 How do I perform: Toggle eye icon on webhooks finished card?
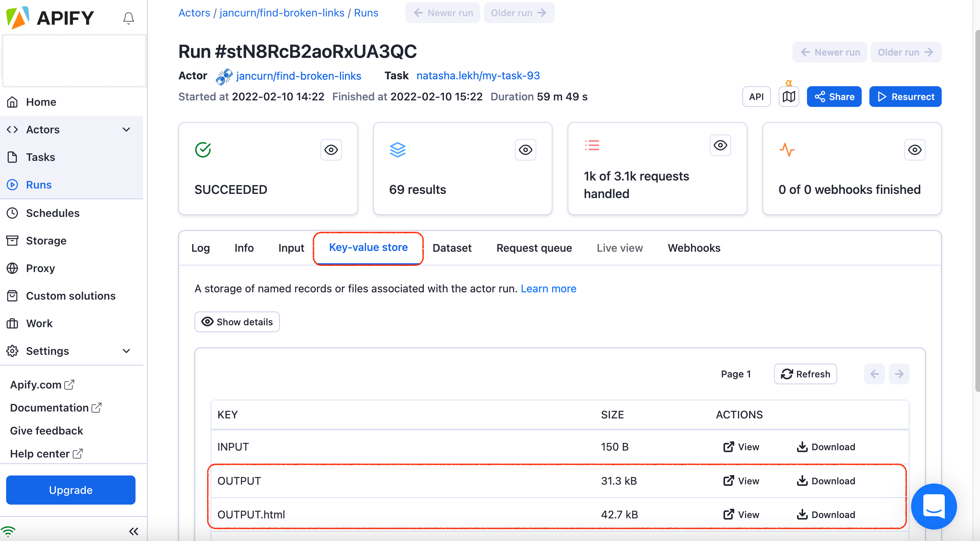(x=915, y=150)
